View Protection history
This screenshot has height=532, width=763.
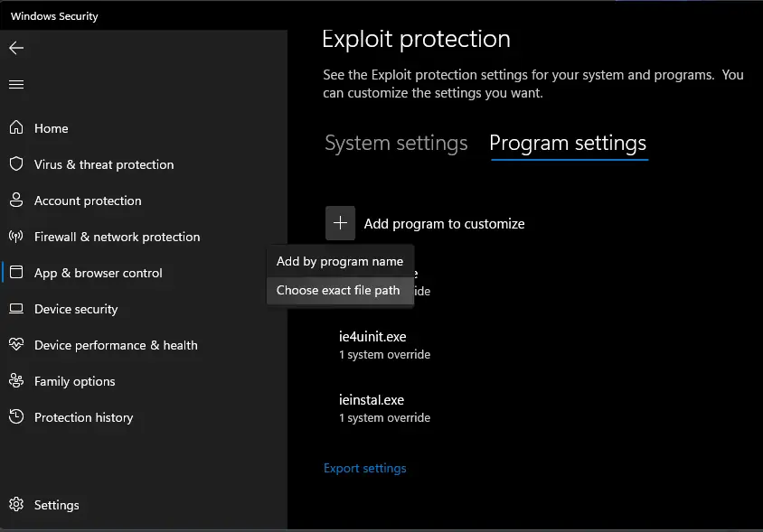tap(83, 417)
